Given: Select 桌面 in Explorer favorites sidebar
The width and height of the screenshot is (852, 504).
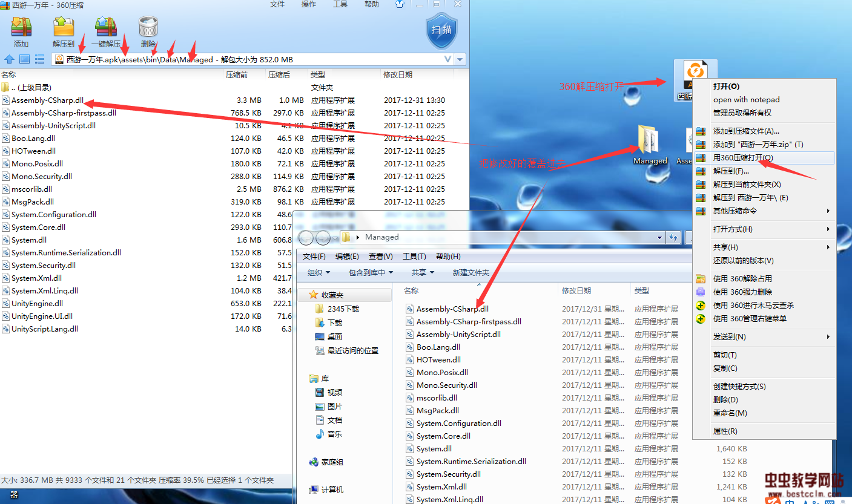Looking at the screenshot, I should (x=335, y=337).
